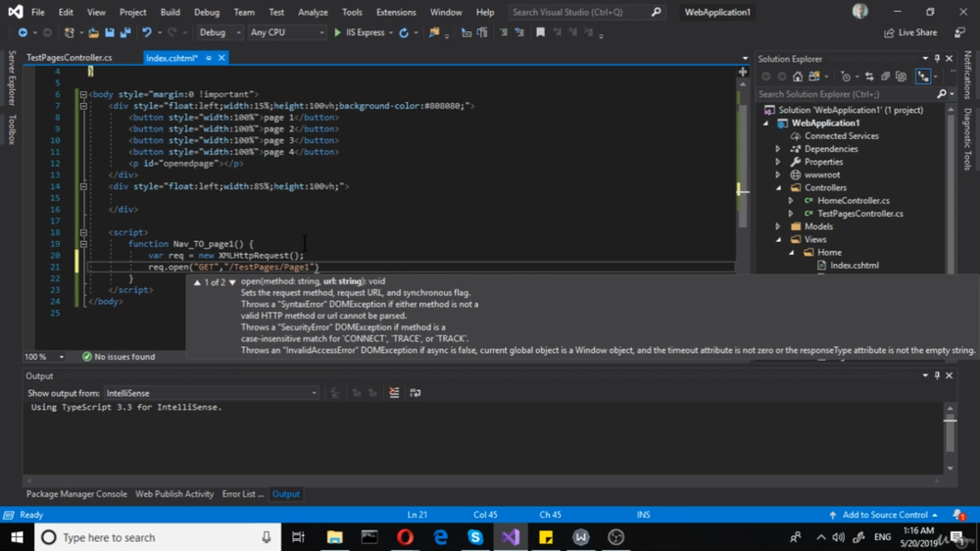This screenshot has width=980, height=551.
Task: Open the Live Share button
Action: (910, 32)
